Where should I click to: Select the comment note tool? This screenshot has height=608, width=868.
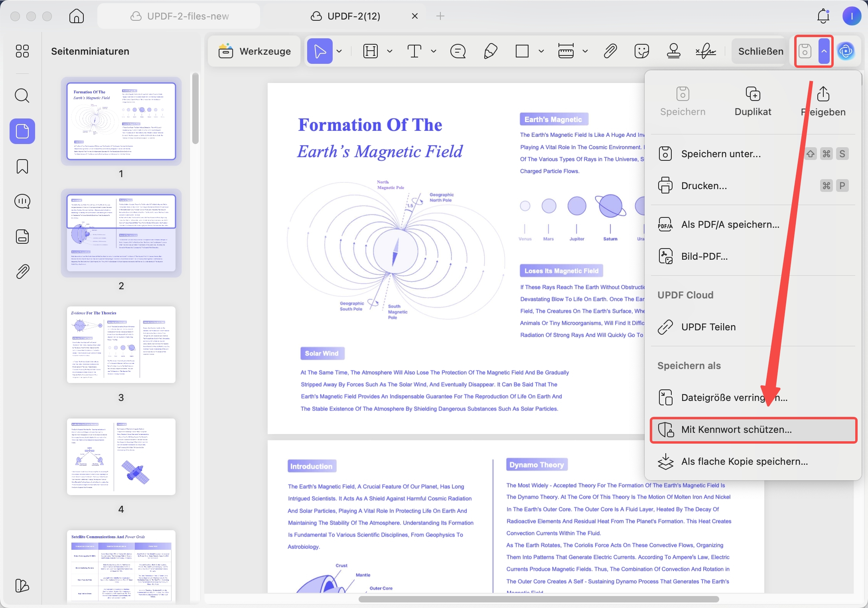click(x=458, y=51)
